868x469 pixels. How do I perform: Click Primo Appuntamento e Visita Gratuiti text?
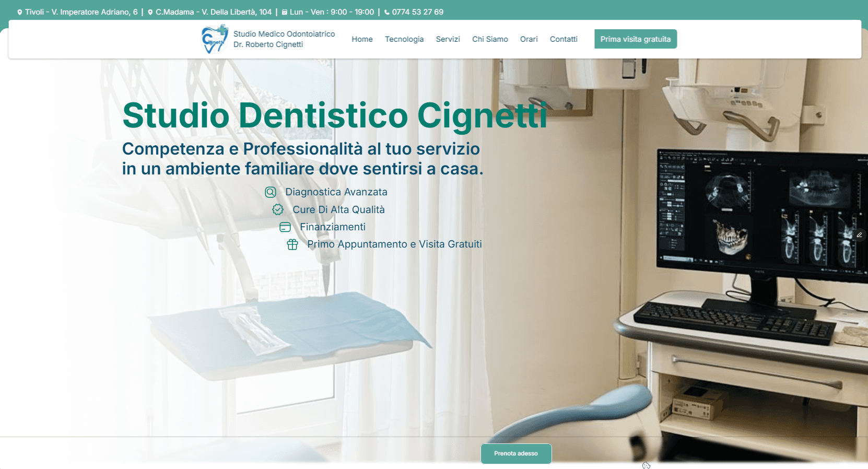(x=394, y=244)
